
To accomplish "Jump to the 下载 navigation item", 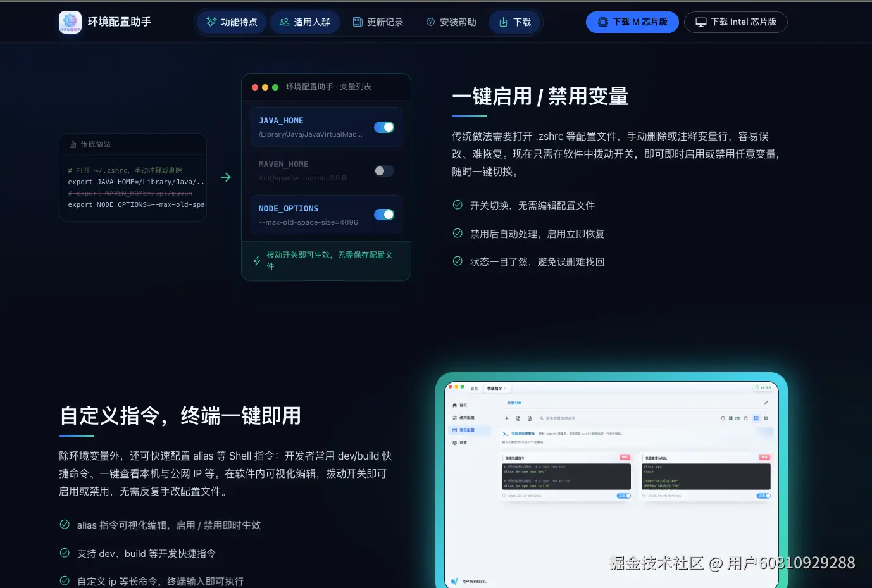I will (x=515, y=22).
